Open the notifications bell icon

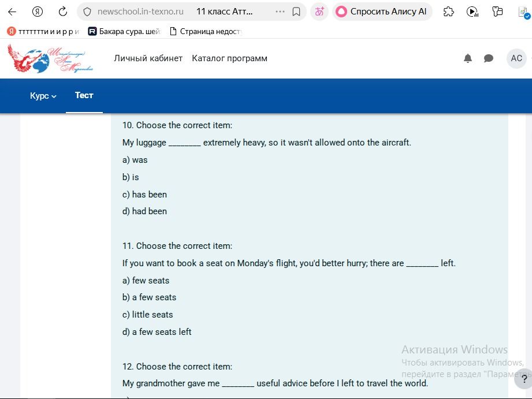pos(468,58)
